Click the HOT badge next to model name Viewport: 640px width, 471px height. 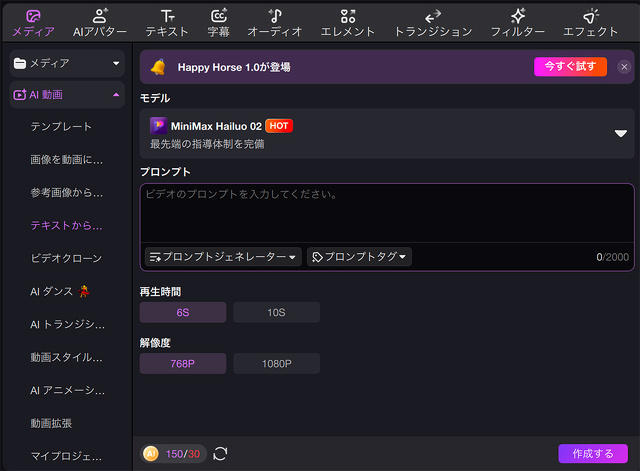[279, 126]
